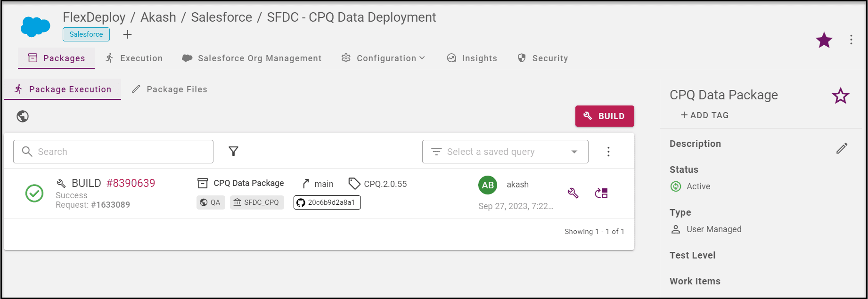Click the wrench rebuild icon in build row

[x=573, y=193]
